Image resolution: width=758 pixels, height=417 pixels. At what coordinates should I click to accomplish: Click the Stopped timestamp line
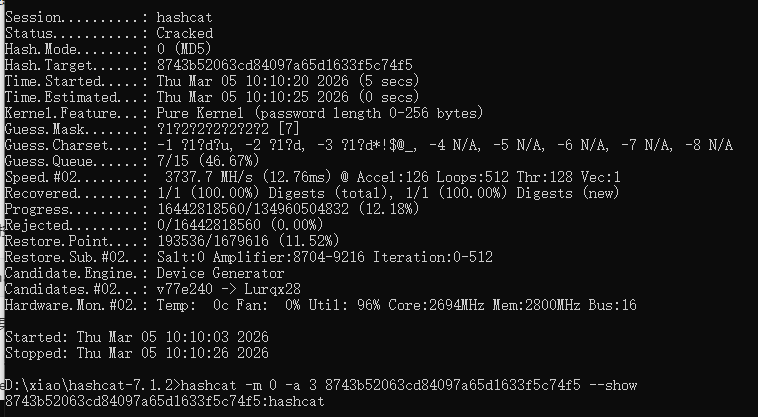tap(137, 353)
